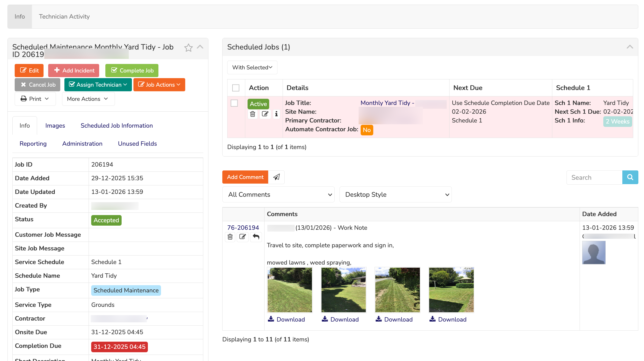The height and width of the screenshot is (361, 644).
Task: Expand the More Actions menu
Action: click(88, 99)
